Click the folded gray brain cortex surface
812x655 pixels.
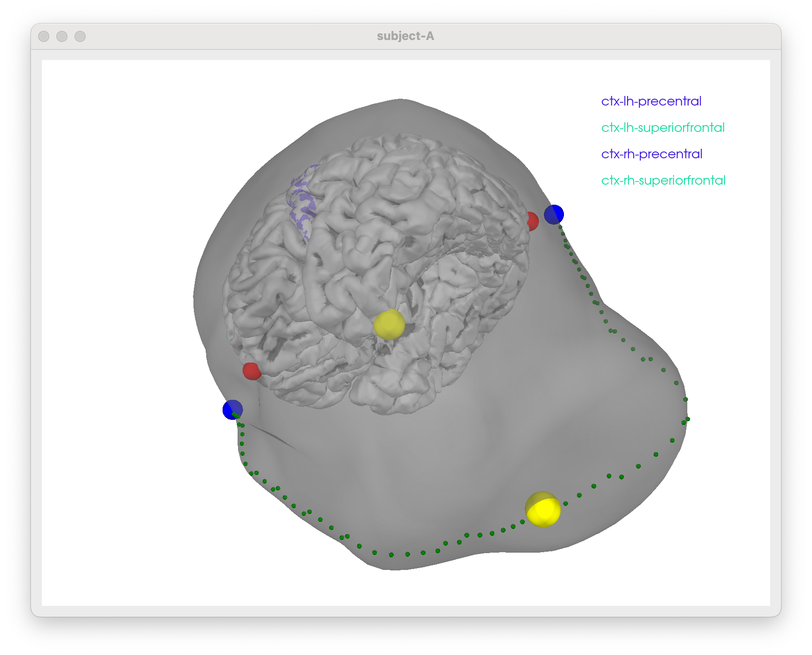point(410,205)
